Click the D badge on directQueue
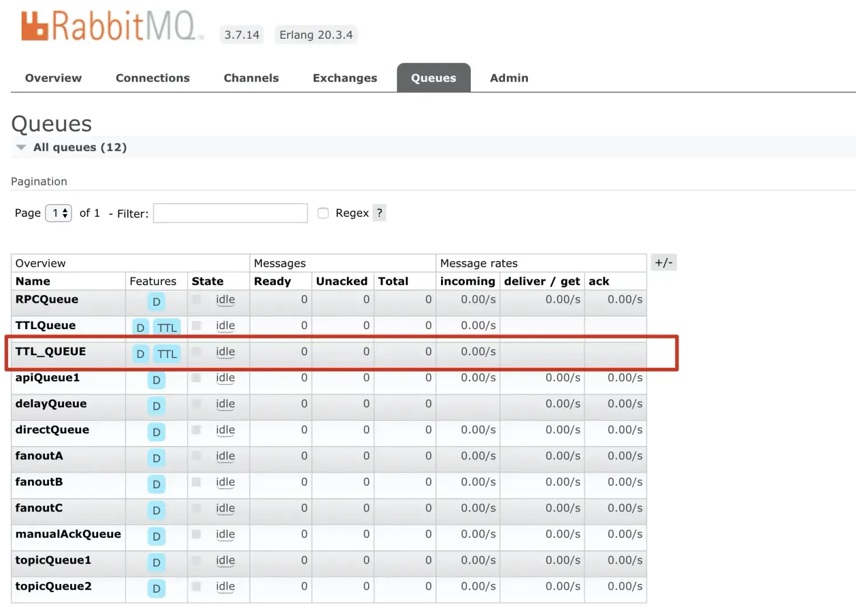The image size is (856, 616). [x=156, y=432]
